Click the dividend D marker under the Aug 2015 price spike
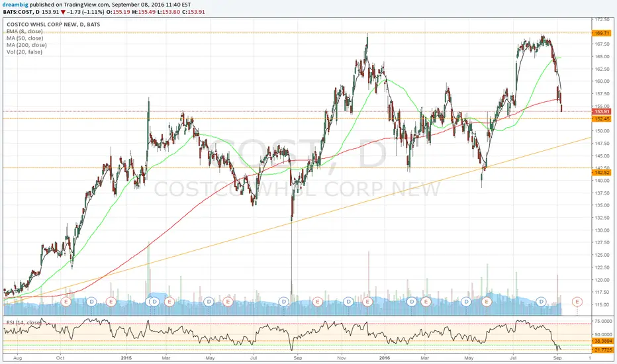 click(284, 302)
